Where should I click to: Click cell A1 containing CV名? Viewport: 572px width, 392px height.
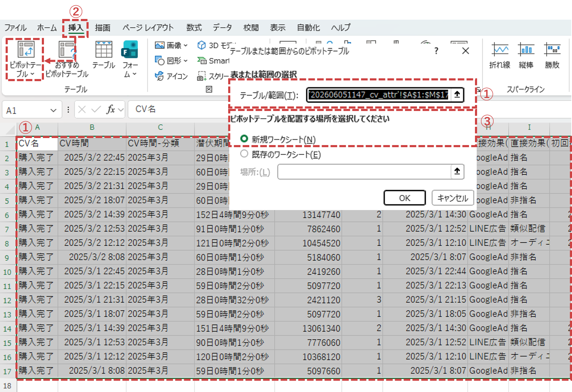point(37,143)
